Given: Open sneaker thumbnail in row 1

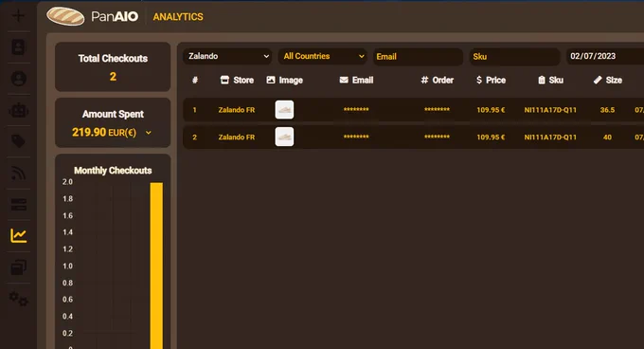Looking at the screenshot, I should point(284,110).
